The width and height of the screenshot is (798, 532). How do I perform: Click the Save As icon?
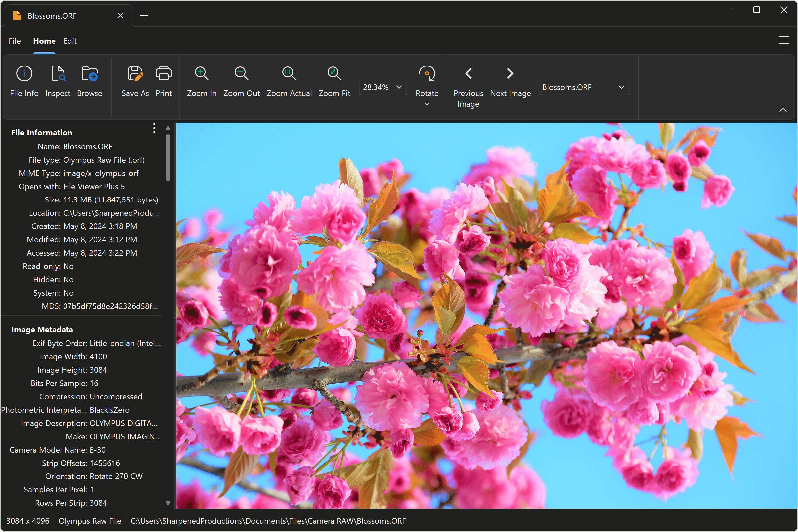(135, 74)
